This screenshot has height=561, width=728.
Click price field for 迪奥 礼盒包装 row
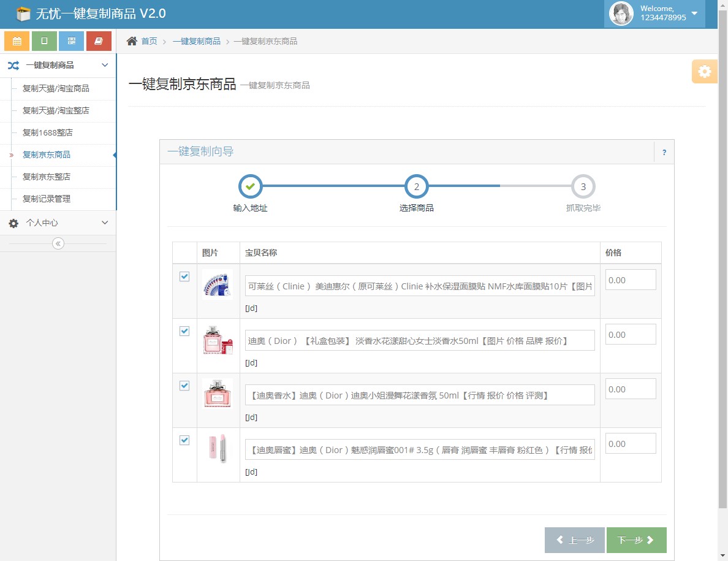click(631, 334)
